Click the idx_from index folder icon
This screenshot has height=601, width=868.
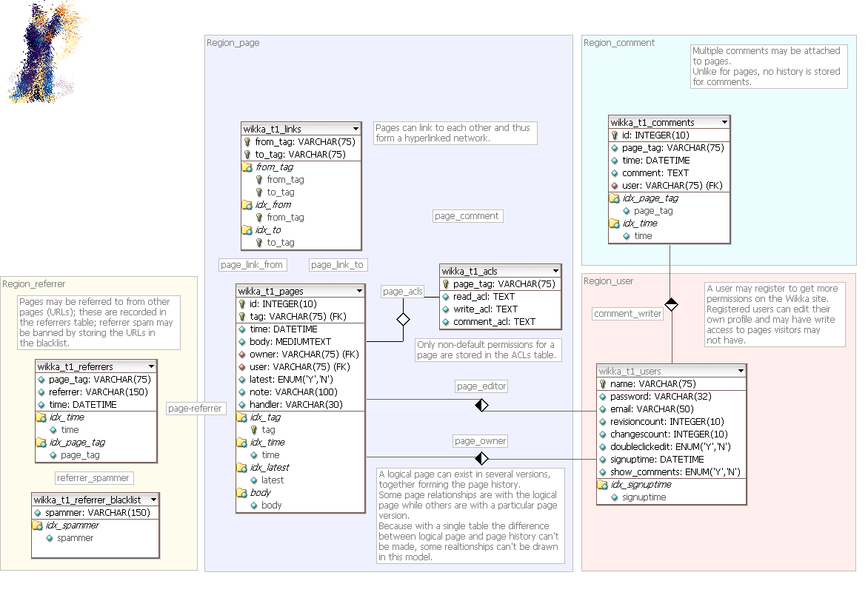point(247,205)
